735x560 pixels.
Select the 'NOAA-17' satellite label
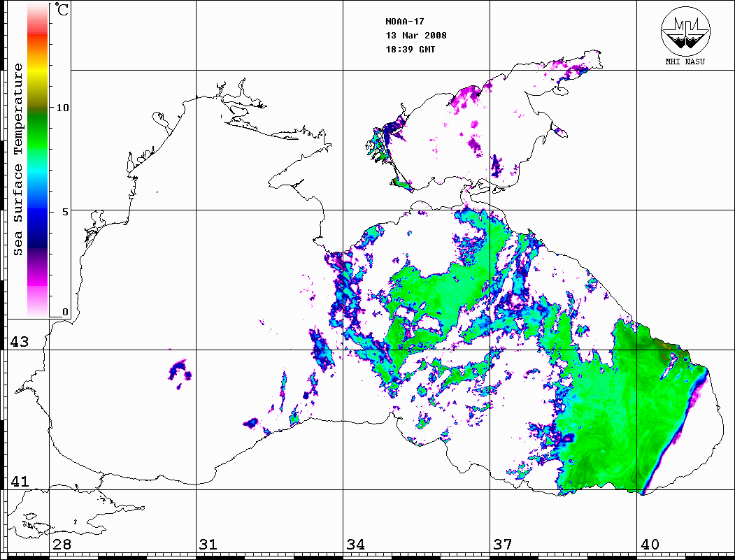pos(404,22)
